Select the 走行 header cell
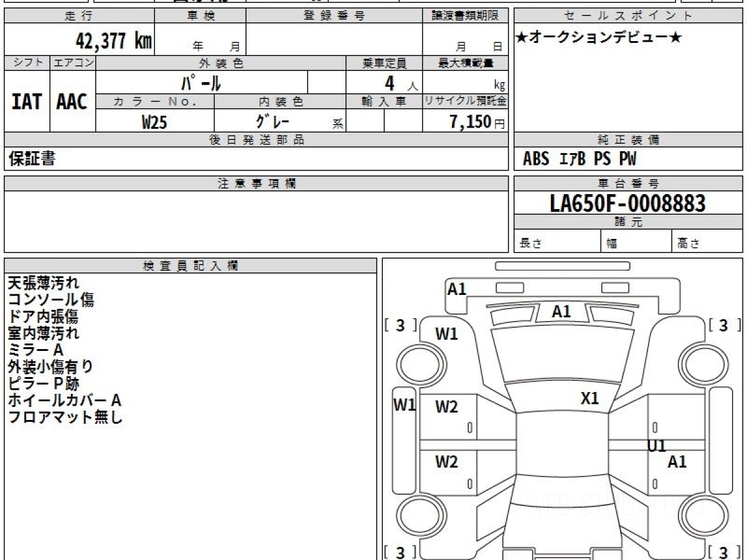 coord(78,16)
